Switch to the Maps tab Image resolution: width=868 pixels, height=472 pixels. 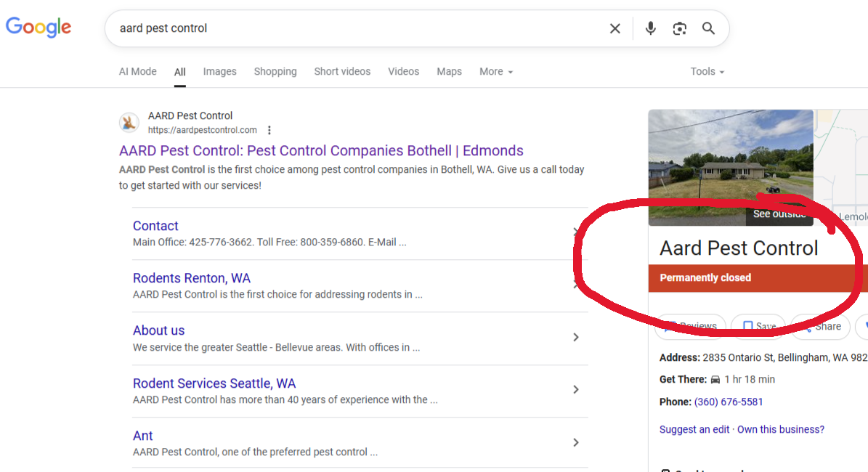pyautogui.click(x=449, y=72)
